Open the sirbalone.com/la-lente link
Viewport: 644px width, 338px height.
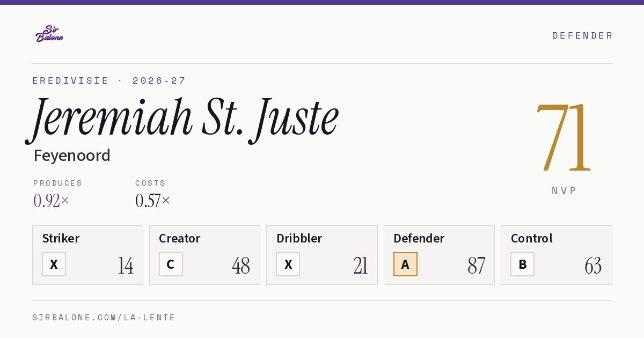click(104, 318)
